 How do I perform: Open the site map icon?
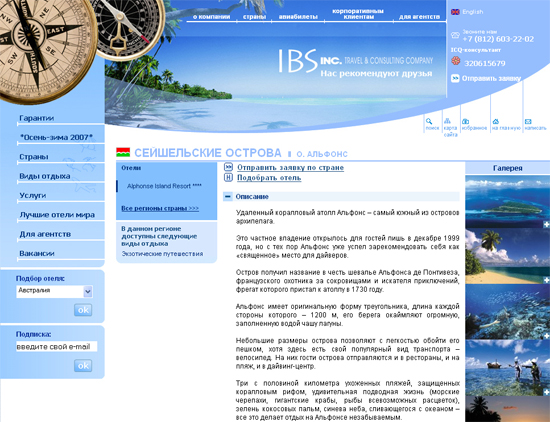tap(447, 121)
